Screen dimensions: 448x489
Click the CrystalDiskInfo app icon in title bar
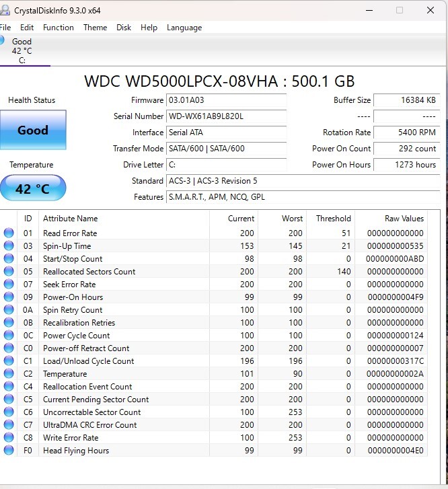pyautogui.click(x=5, y=10)
